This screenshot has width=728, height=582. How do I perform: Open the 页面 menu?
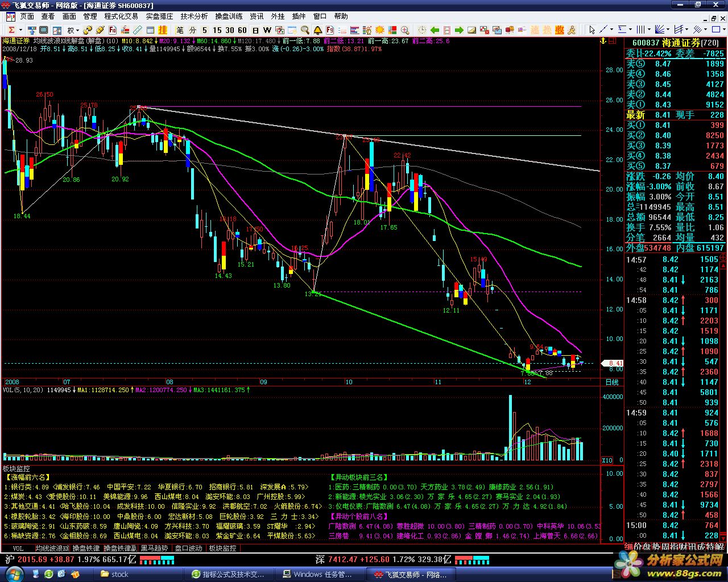[x=27, y=16]
